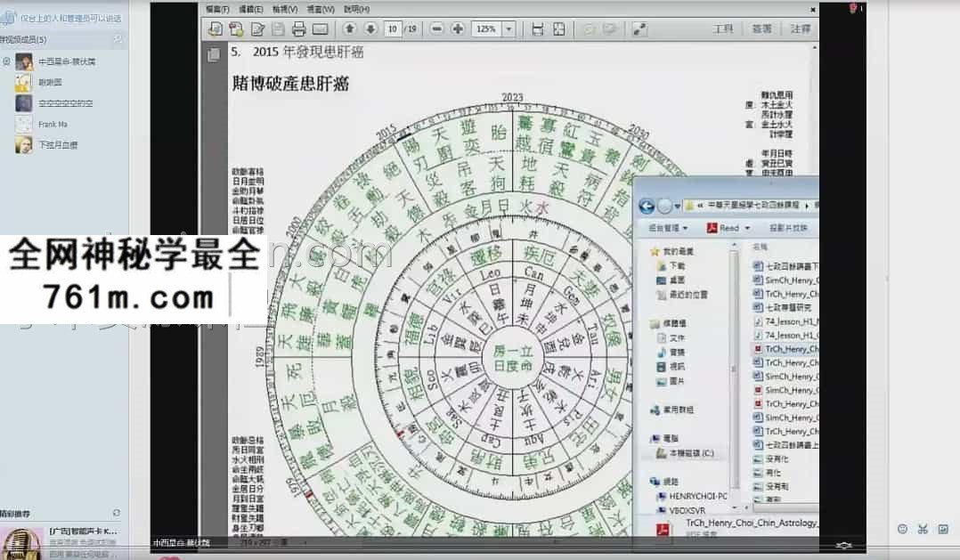Select the 七政尊題研究 file
This screenshot has height=560, width=960.
[783, 307]
